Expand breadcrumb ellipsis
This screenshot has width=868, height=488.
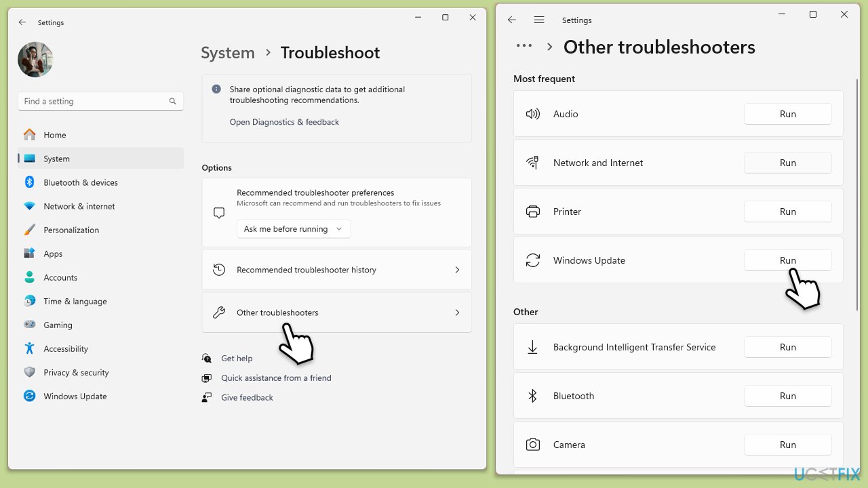(x=524, y=46)
